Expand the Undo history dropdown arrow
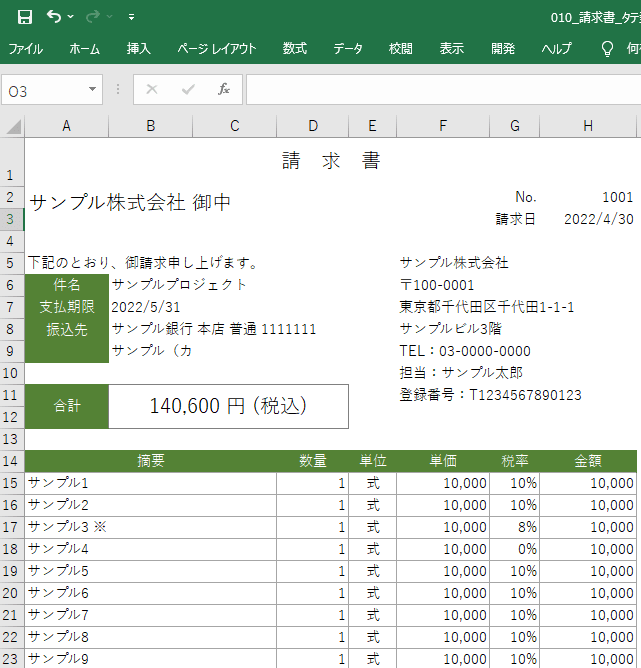 pyautogui.click(x=71, y=17)
